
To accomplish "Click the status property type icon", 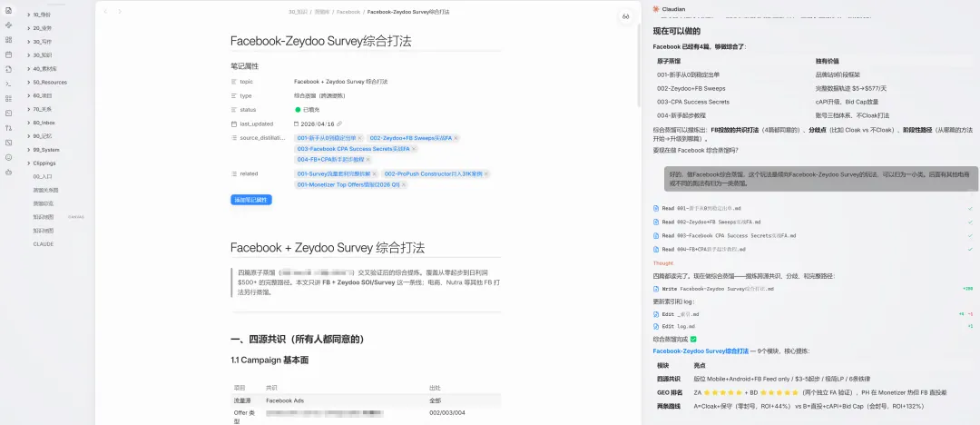I will [x=234, y=110].
